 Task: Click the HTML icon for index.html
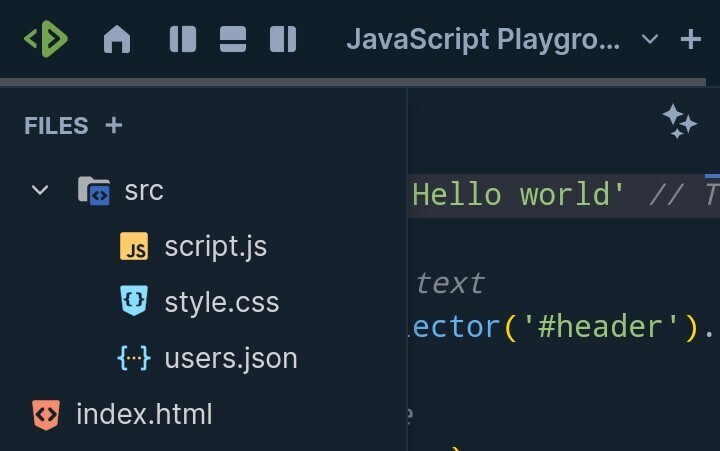pyautogui.click(x=45, y=415)
